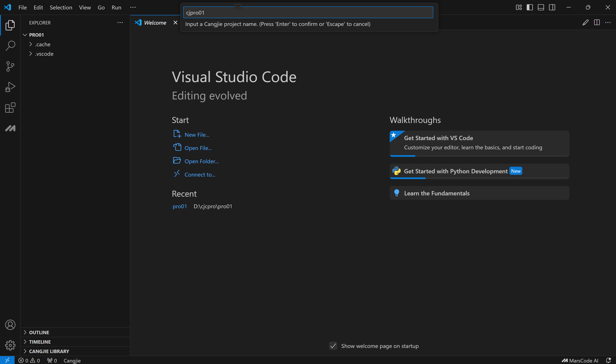Expand the .cache folder
The width and height of the screenshot is (616, 364).
[75, 44]
